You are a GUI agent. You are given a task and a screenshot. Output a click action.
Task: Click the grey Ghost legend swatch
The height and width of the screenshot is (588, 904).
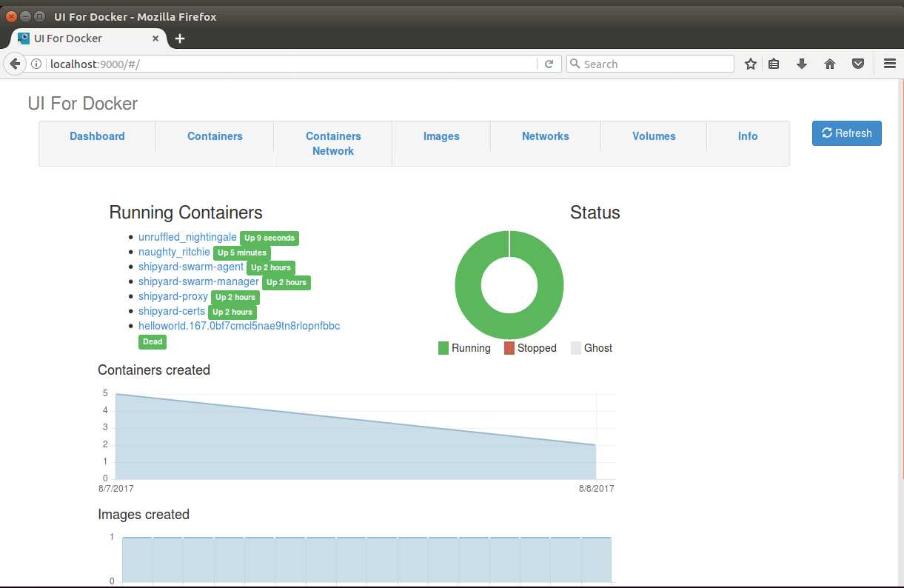click(x=576, y=348)
